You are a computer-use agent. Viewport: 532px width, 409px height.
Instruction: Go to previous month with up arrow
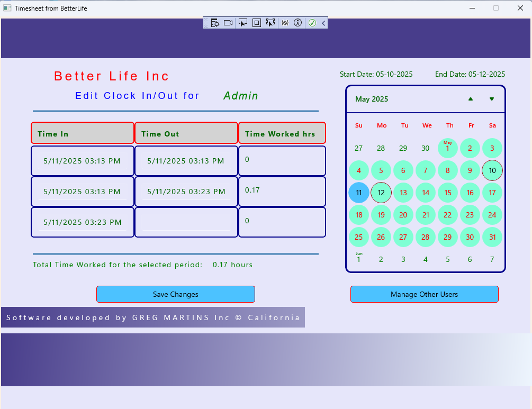pyautogui.click(x=471, y=99)
